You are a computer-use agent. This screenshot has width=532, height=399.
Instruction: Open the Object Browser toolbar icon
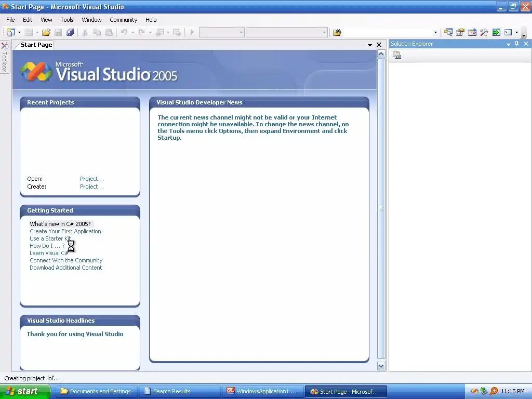tap(472, 32)
